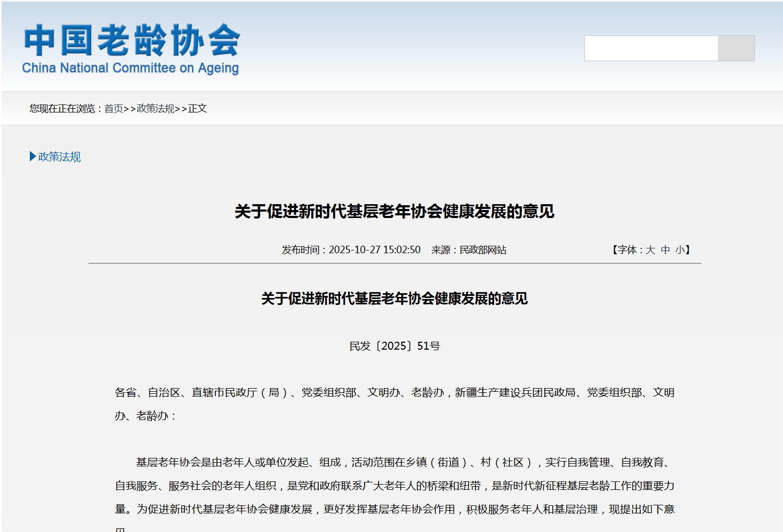Focus the search input box in the header
The image size is (783, 532).
pyautogui.click(x=651, y=49)
